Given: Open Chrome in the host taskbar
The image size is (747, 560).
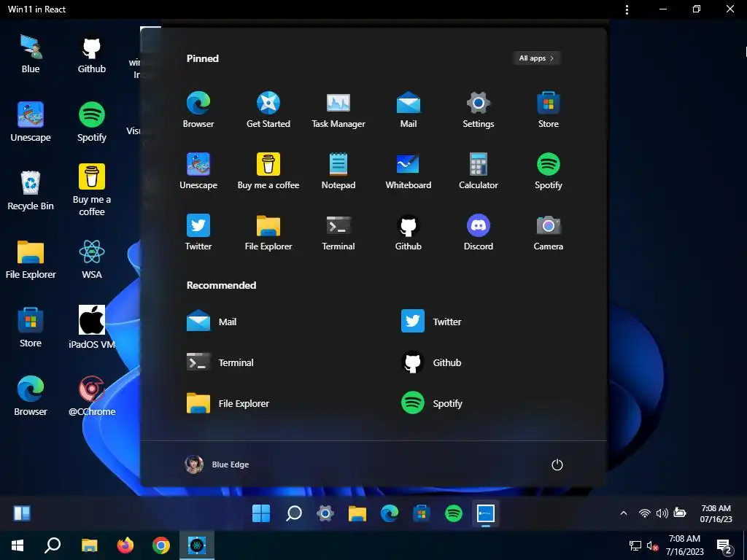Looking at the screenshot, I should point(161,545).
